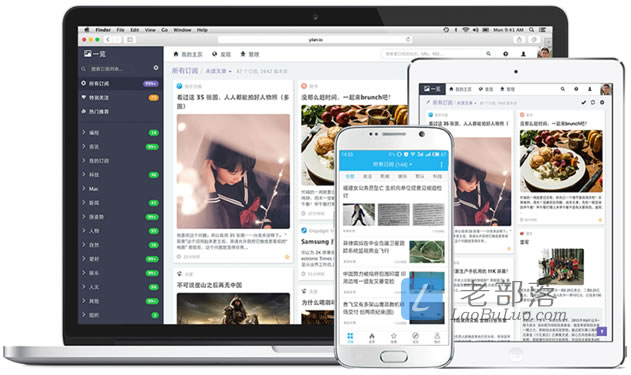Open the globe discover tab on the laptop
Viewport: 631px width, 375px height.
221,54
